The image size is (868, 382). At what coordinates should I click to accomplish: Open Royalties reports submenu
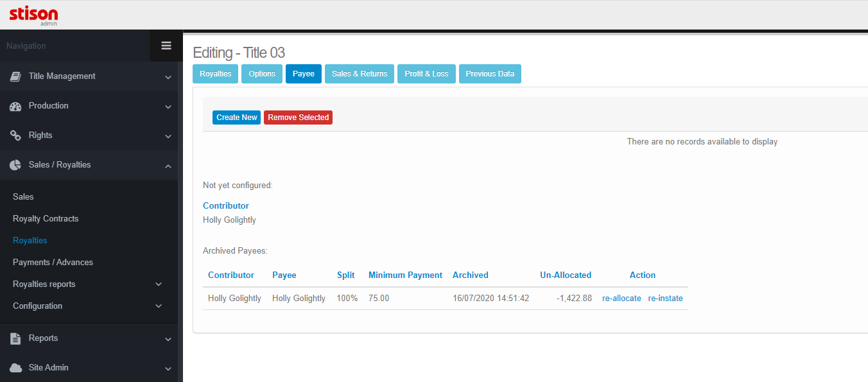[44, 284]
